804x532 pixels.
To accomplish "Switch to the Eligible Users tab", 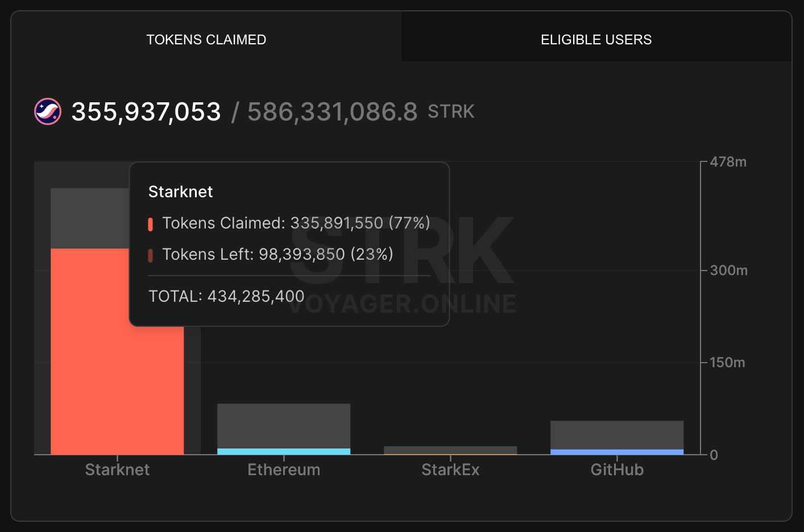I will point(596,39).
